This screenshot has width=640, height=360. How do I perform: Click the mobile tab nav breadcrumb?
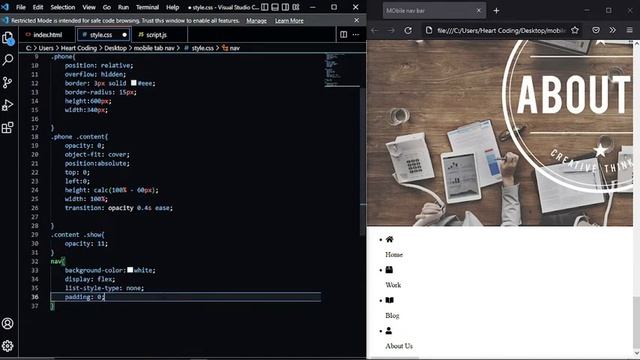(x=154, y=48)
